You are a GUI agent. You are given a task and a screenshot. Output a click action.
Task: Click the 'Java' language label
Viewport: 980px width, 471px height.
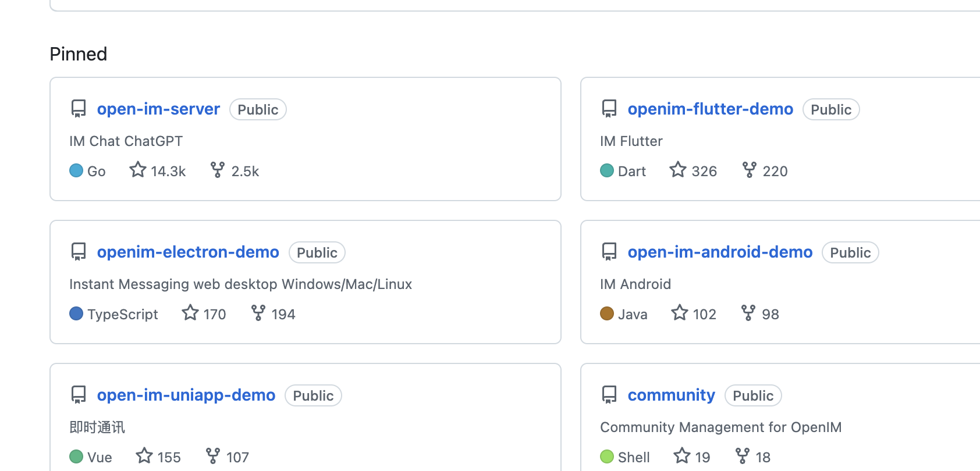pyautogui.click(x=633, y=315)
